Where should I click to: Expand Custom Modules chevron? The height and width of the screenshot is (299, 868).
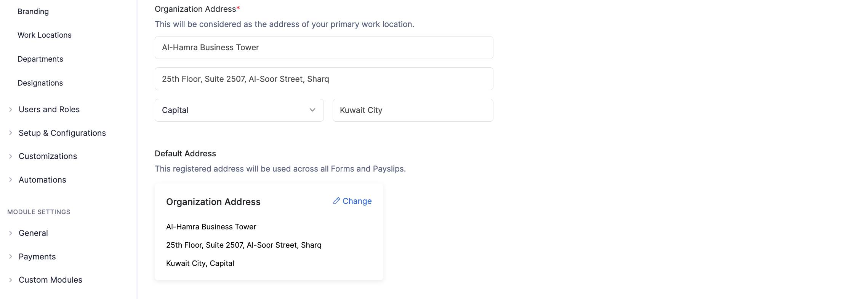tap(11, 280)
